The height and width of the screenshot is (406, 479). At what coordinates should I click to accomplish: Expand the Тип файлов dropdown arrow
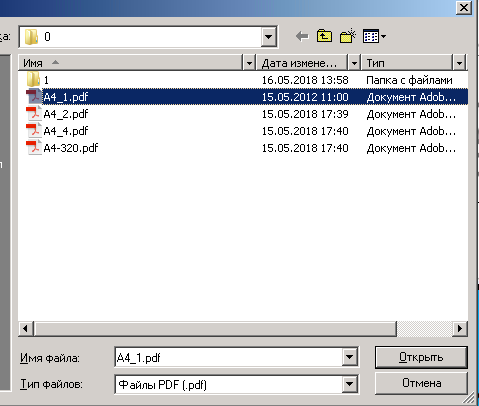[349, 384]
